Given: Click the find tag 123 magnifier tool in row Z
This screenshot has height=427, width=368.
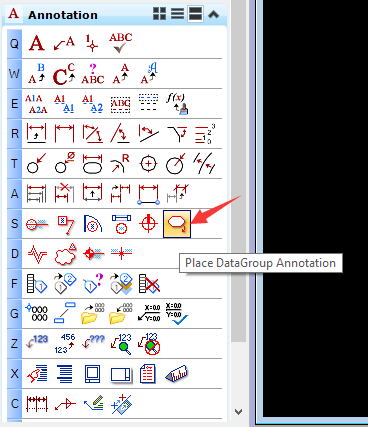Looking at the screenshot, I should [121, 344].
